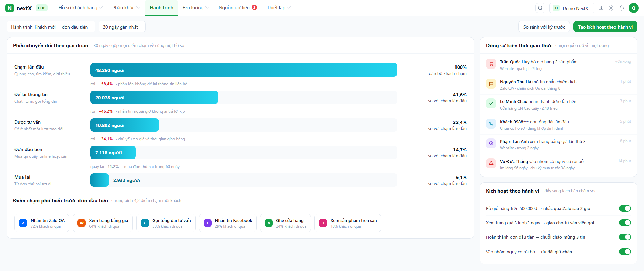Image resolution: width=644 pixels, height=271 pixels.
Task: Click clock icon for Phạm Lan Anh event
Action: click(x=491, y=143)
